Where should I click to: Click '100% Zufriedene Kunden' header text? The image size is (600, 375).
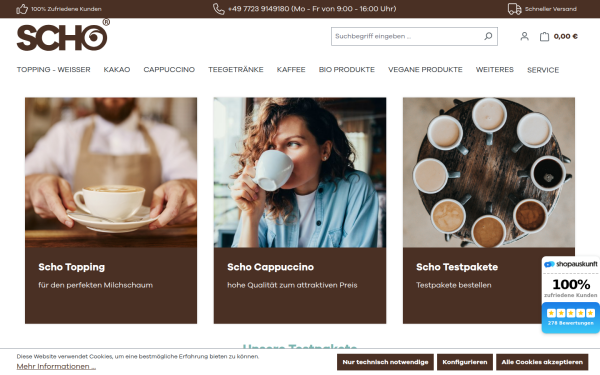click(66, 9)
